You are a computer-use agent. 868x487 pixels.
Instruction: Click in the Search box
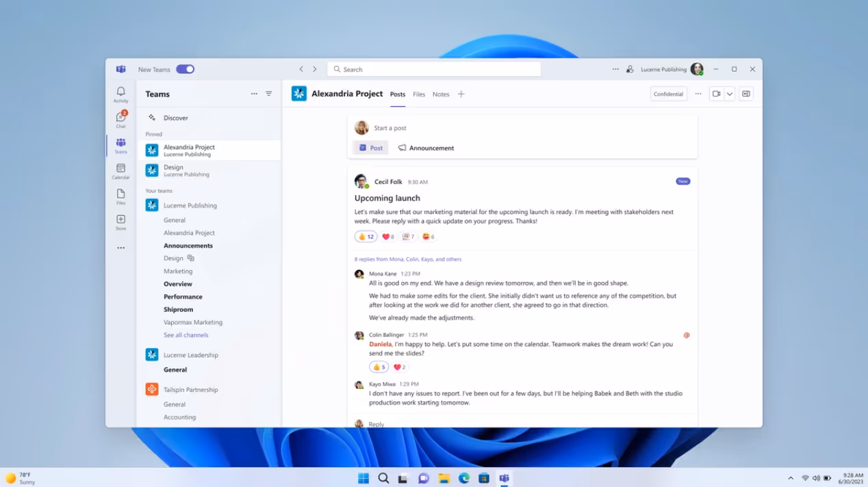pyautogui.click(x=434, y=69)
